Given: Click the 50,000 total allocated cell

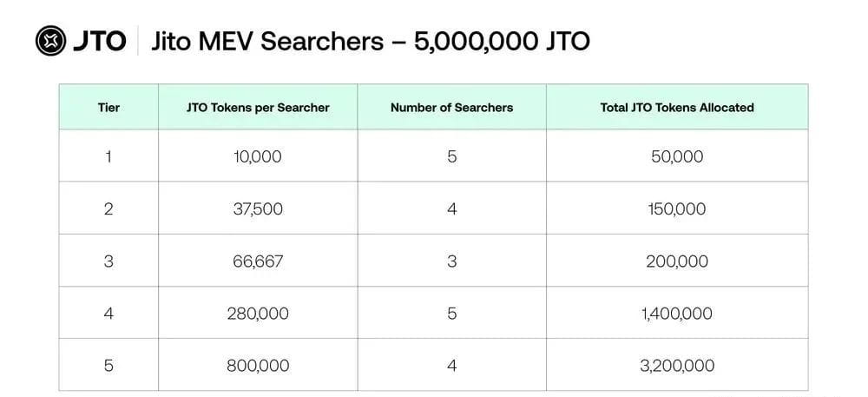Looking at the screenshot, I should pyautogui.click(x=677, y=157).
